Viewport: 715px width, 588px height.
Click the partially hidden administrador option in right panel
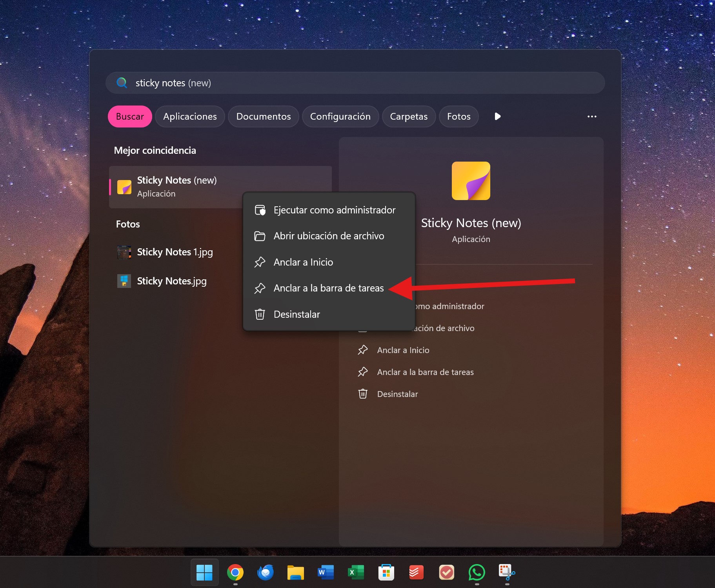tap(449, 306)
